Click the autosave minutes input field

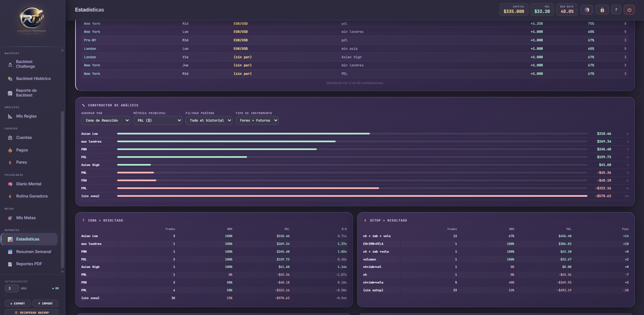pos(12,289)
